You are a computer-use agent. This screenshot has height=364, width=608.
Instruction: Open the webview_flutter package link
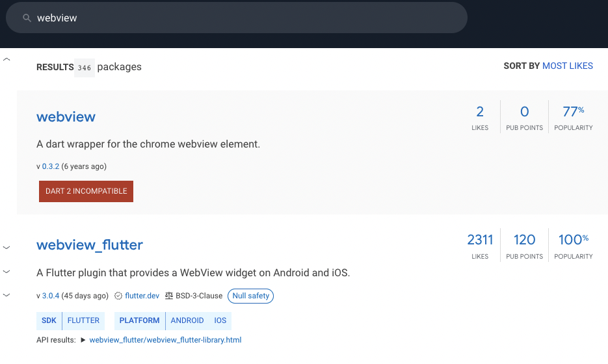[x=90, y=245]
